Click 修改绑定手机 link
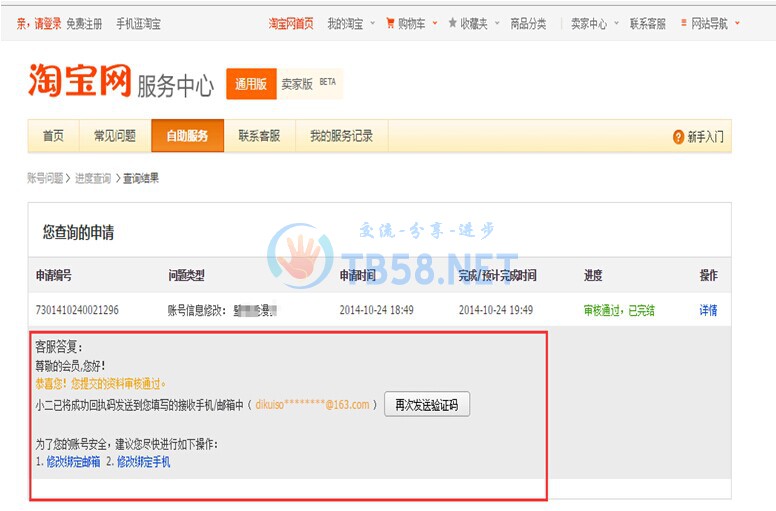This screenshot has height=511, width=776. (x=144, y=462)
